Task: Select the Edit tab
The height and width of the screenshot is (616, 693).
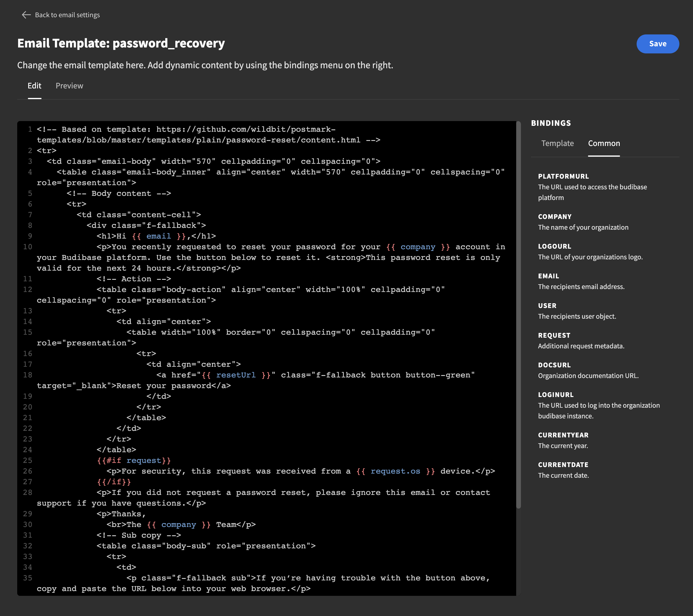Action: point(34,86)
